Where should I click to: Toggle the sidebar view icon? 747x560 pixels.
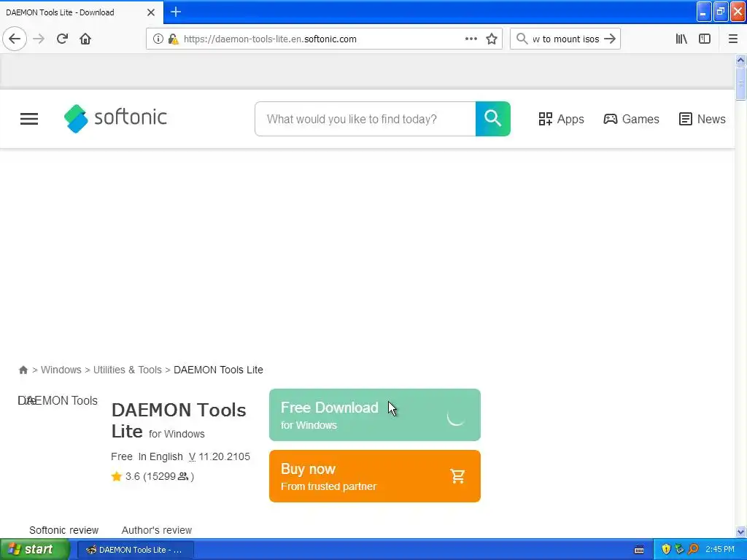(705, 39)
